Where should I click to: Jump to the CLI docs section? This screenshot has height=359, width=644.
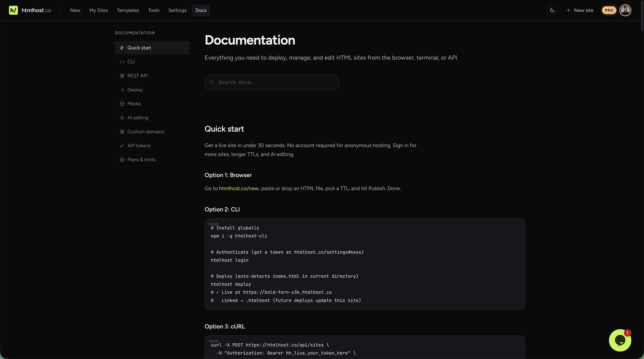pyautogui.click(x=152, y=62)
